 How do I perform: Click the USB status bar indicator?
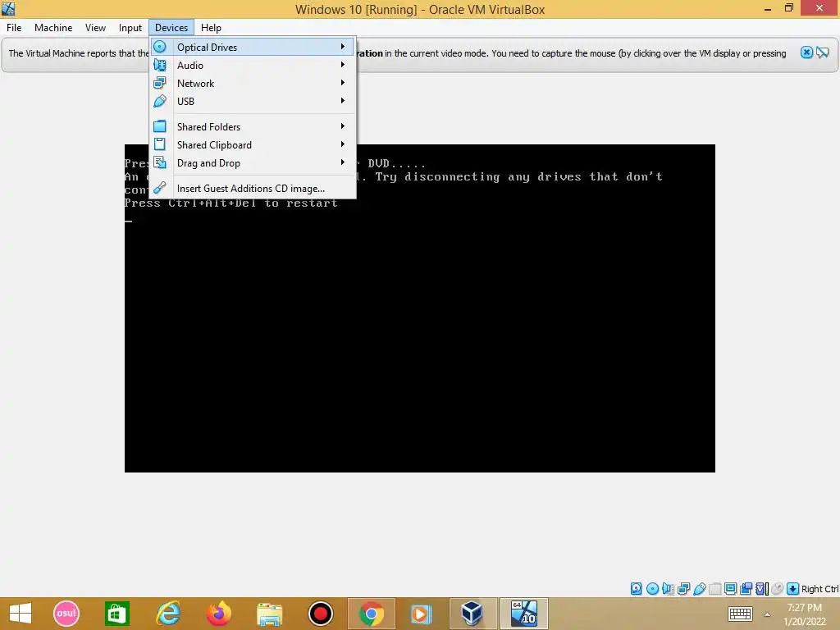(699, 589)
